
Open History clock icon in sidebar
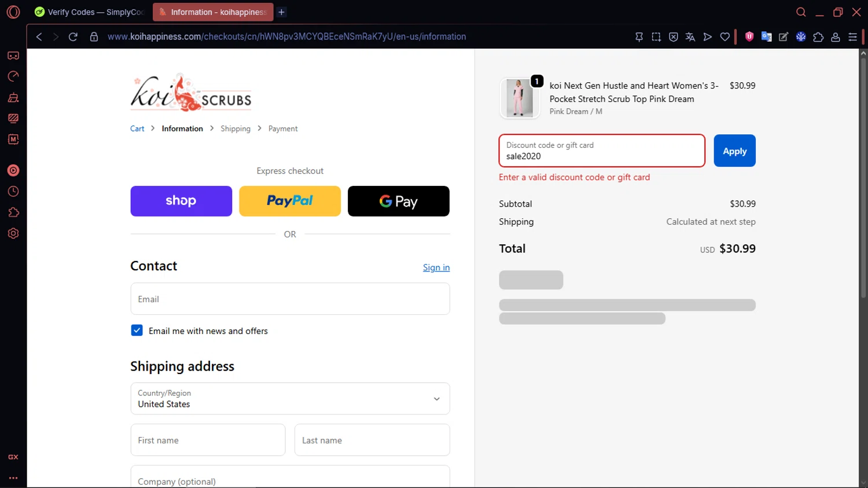click(13, 192)
